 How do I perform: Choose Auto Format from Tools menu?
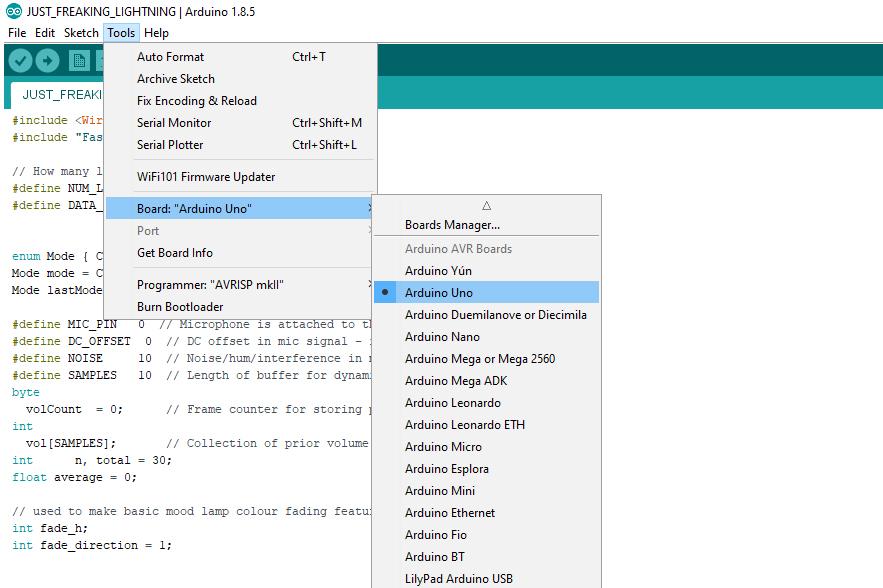[x=241, y=56]
